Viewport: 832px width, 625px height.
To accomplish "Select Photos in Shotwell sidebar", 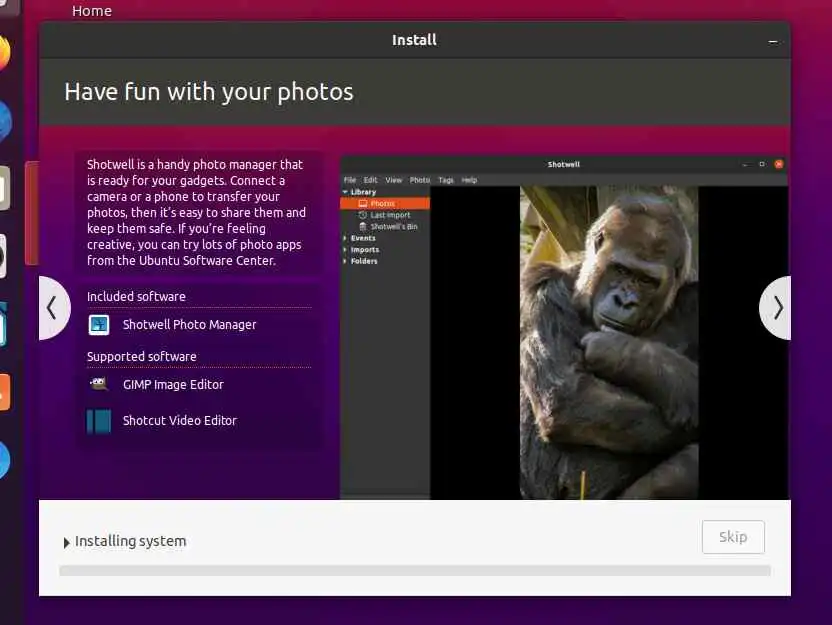I will coord(385,203).
